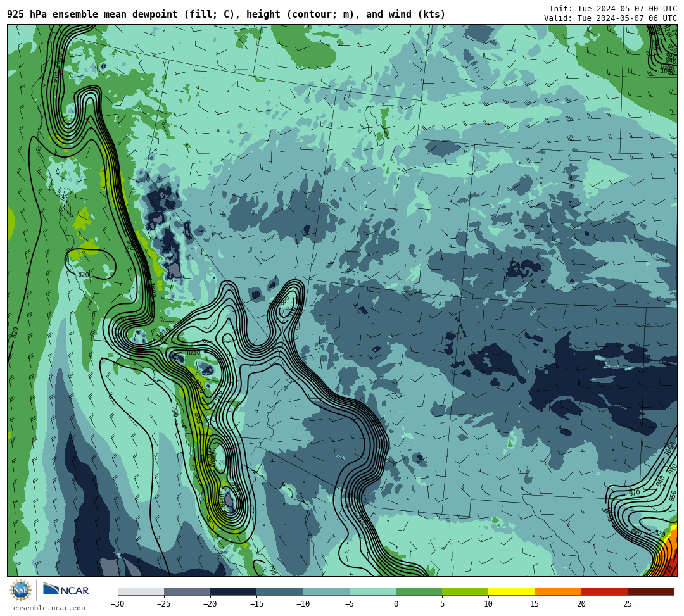Open the ensemble.ucar.edu link text
684x616 pixels.
click(49, 608)
